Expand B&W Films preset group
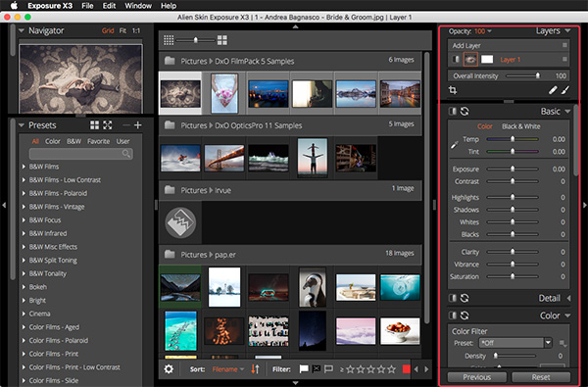The image size is (588, 387). click(x=24, y=167)
